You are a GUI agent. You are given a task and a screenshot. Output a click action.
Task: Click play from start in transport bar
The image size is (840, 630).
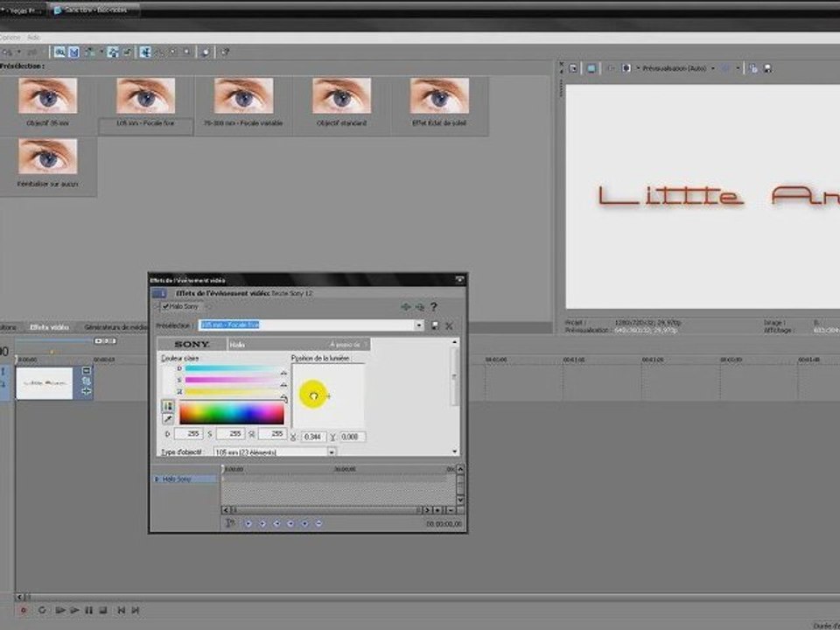[60, 610]
